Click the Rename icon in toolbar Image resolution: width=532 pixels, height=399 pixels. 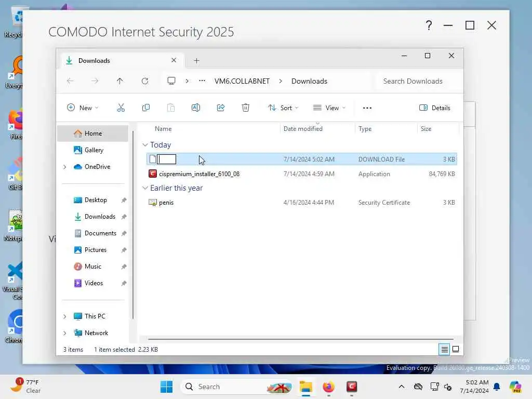tap(196, 108)
